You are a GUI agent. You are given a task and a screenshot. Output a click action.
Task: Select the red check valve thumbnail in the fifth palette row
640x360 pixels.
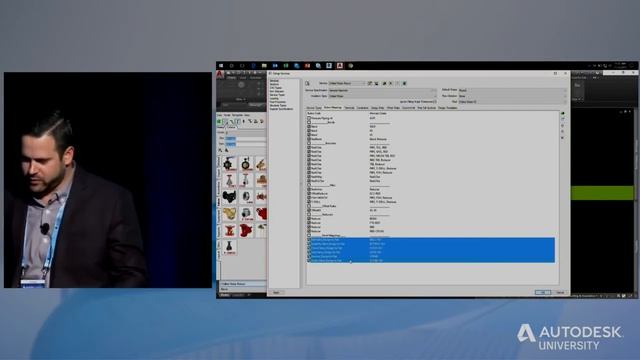[246, 231]
